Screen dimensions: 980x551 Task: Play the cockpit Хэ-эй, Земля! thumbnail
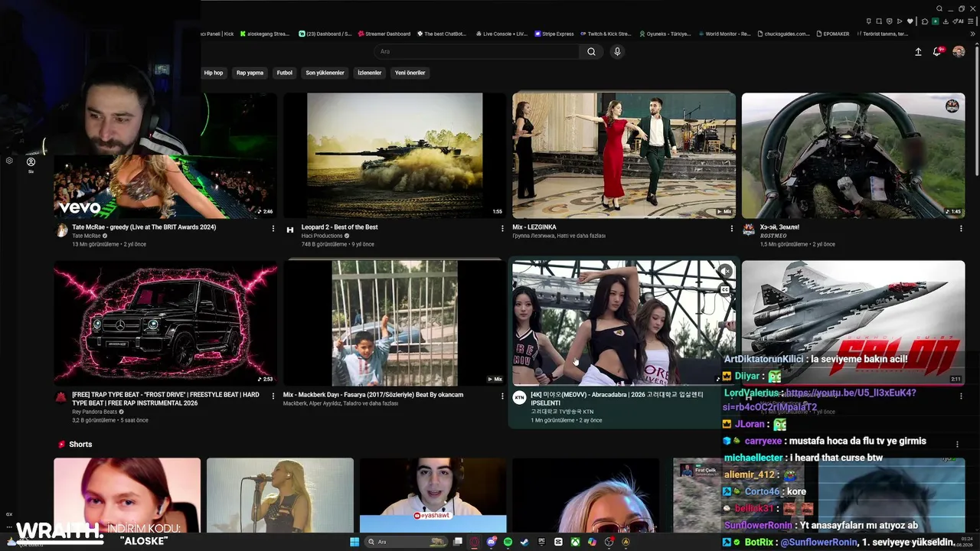pos(853,155)
